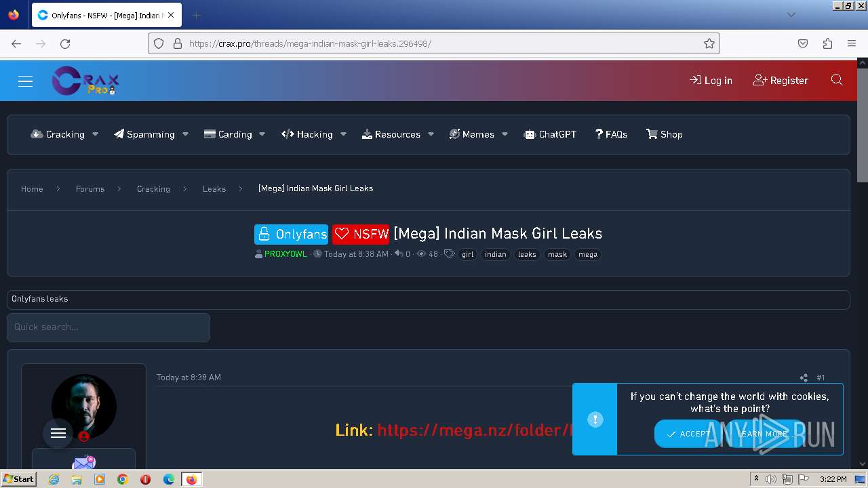Click the 'leaks' tag
The image size is (868, 488).
(x=527, y=255)
